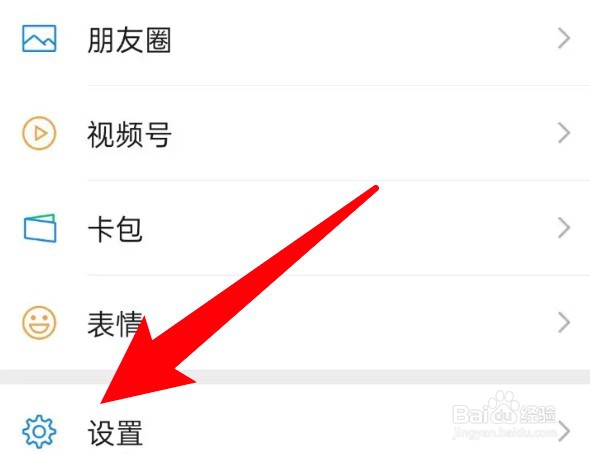Tap the Stickers (表情) smiley icon
The image size is (590, 454).
(39, 323)
